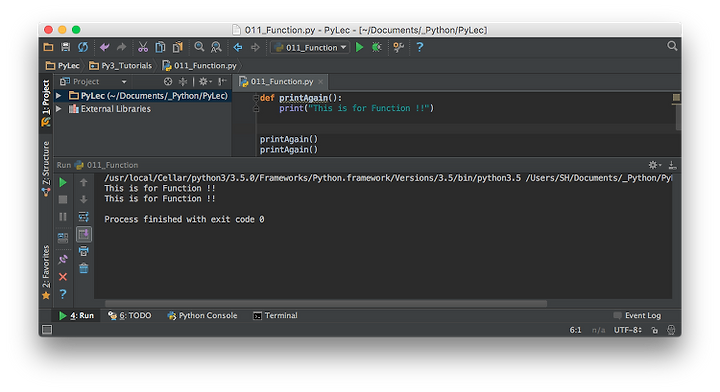720x392 pixels.
Task: Click the Cut scissors icon in the toolbar
Action: [143, 47]
